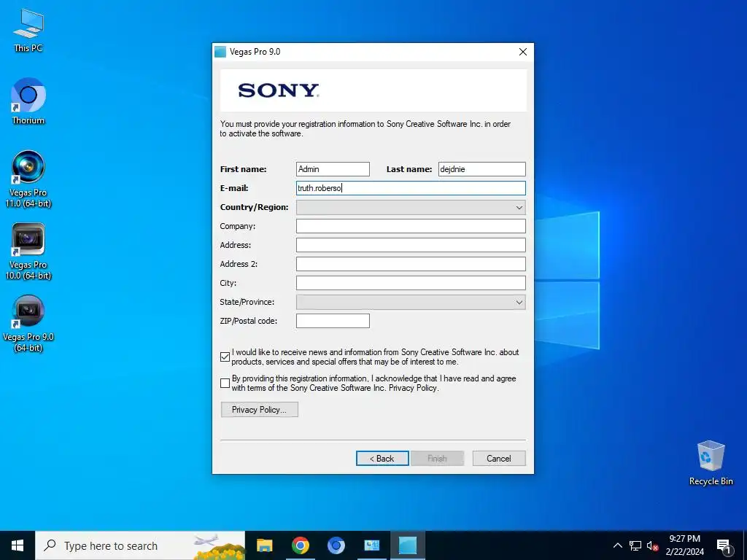This screenshot has height=560, width=747.
Task: Click the Privacy Policy... button
Action: point(259,410)
